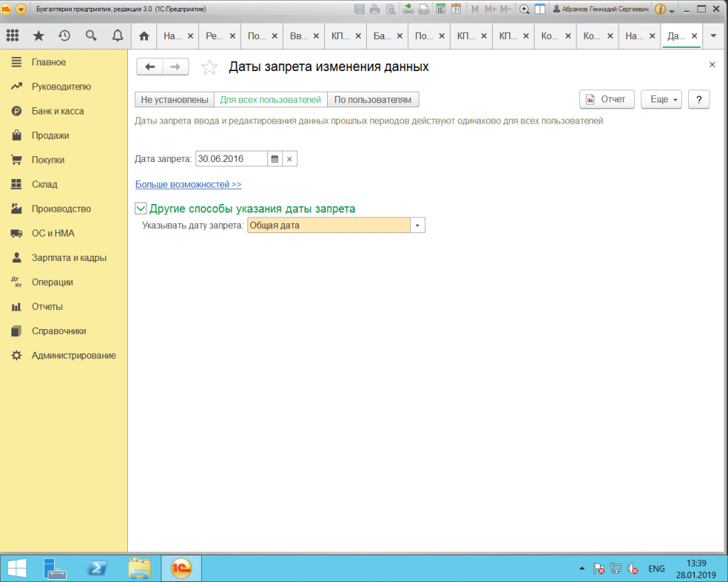Select 'Для всех пользователей' mode
728x582 pixels.
coord(270,99)
